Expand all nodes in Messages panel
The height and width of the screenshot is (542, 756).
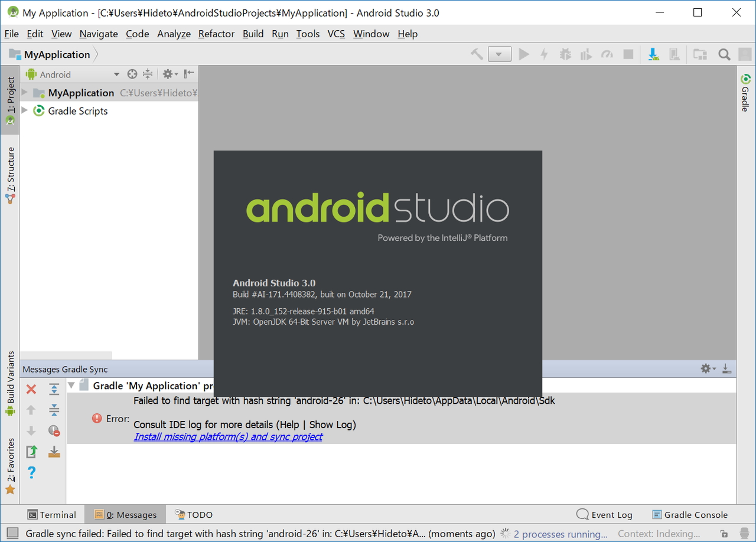click(54, 389)
